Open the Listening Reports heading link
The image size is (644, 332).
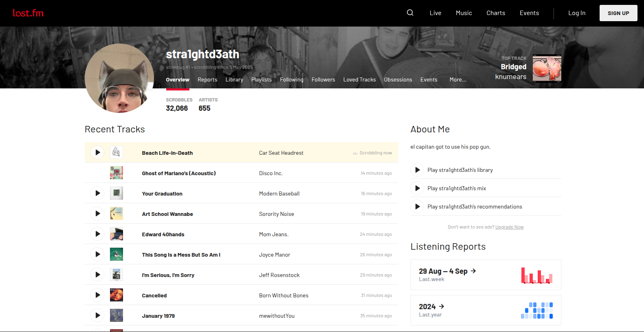(448, 246)
